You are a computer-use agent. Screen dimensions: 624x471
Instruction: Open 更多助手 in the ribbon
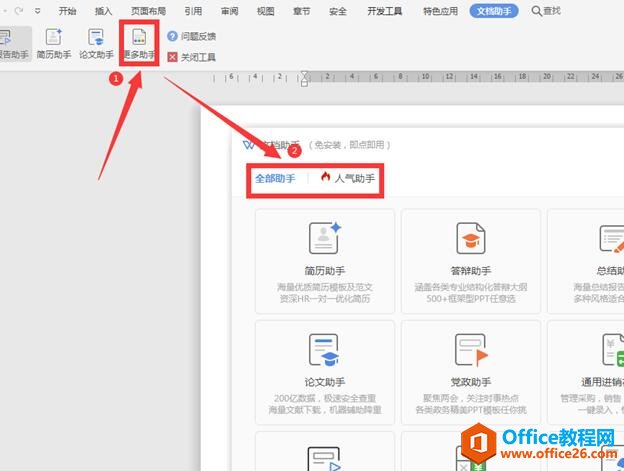[x=139, y=44]
